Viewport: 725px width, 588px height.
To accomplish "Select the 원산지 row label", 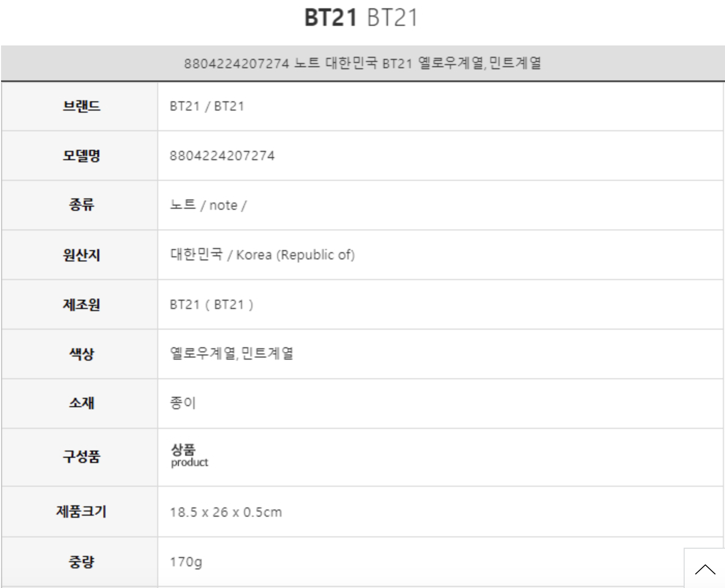I will click(x=81, y=255).
